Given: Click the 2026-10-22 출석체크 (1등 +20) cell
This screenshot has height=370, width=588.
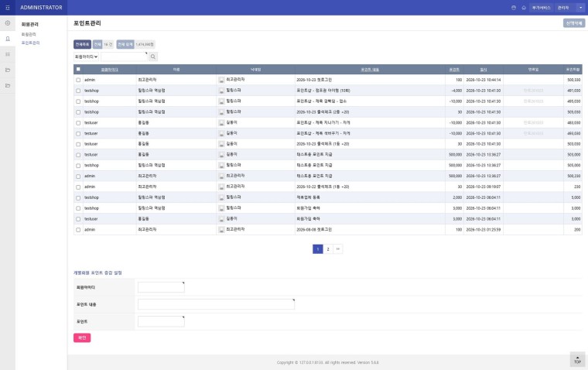Looking at the screenshot, I should pyautogui.click(x=323, y=187).
